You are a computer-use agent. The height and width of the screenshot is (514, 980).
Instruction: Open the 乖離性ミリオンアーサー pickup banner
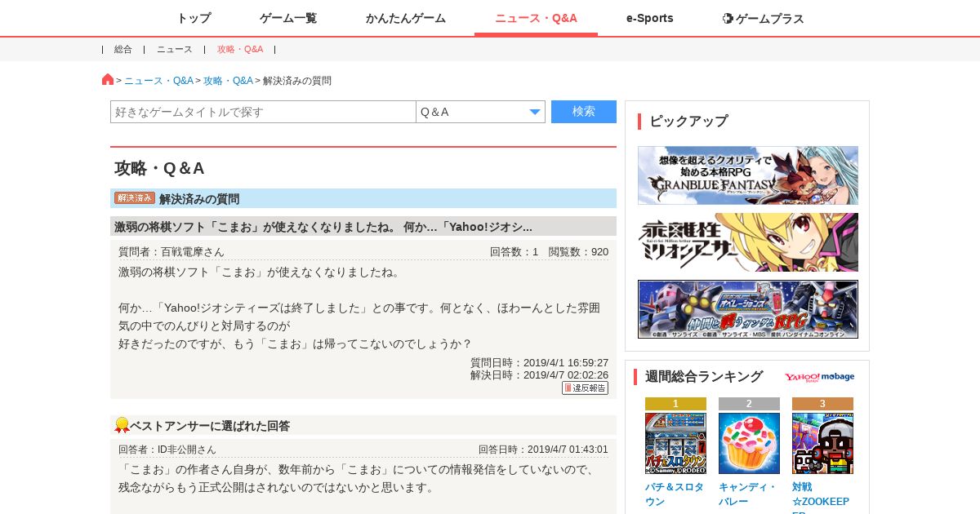pos(748,242)
